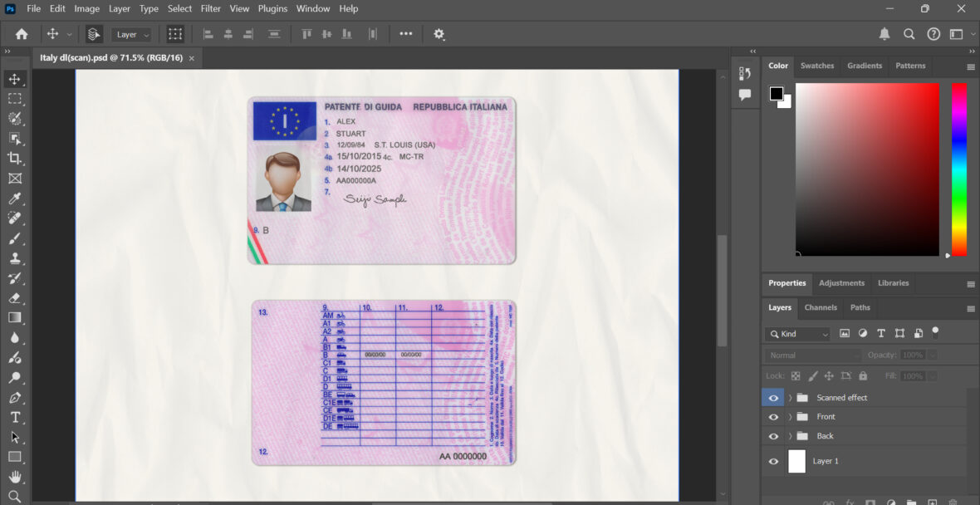Select the Crop tool

tap(15, 158)
